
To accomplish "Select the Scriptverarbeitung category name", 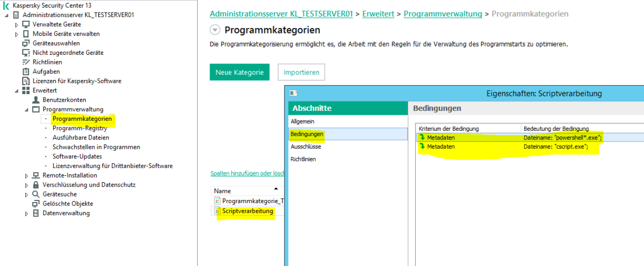I will (248, 211).
